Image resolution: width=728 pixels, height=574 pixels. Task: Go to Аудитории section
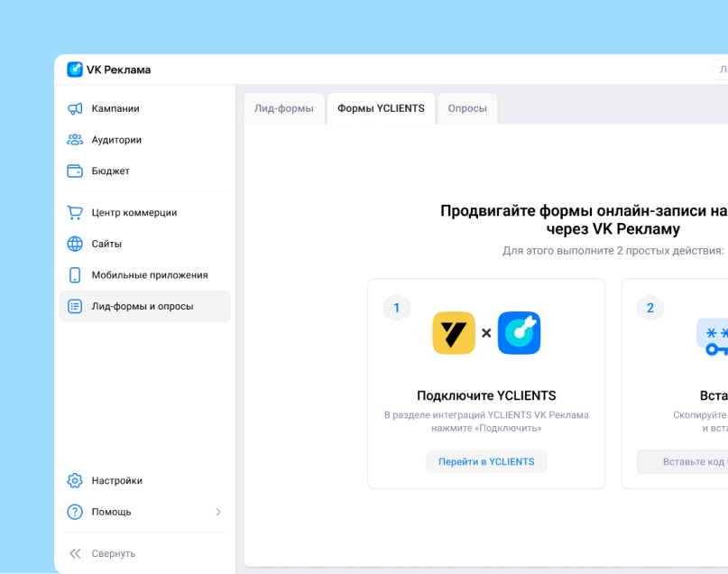coord(145,140)
